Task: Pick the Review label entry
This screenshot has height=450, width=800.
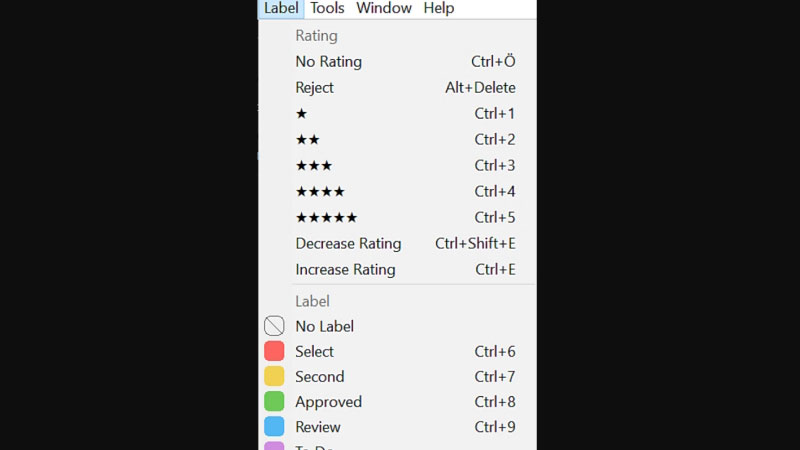Action: [x=320, y=427]
